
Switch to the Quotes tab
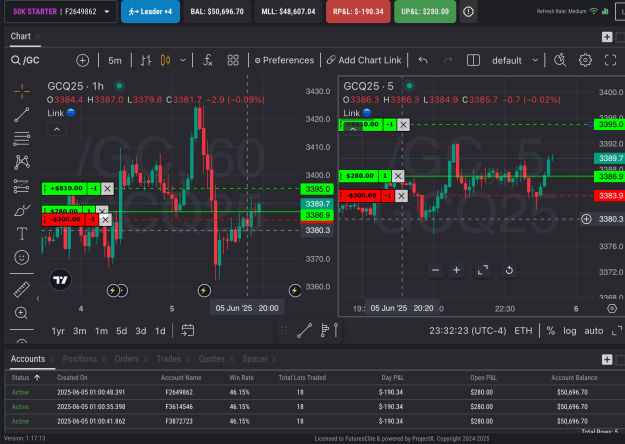click(x=211, y=359)
